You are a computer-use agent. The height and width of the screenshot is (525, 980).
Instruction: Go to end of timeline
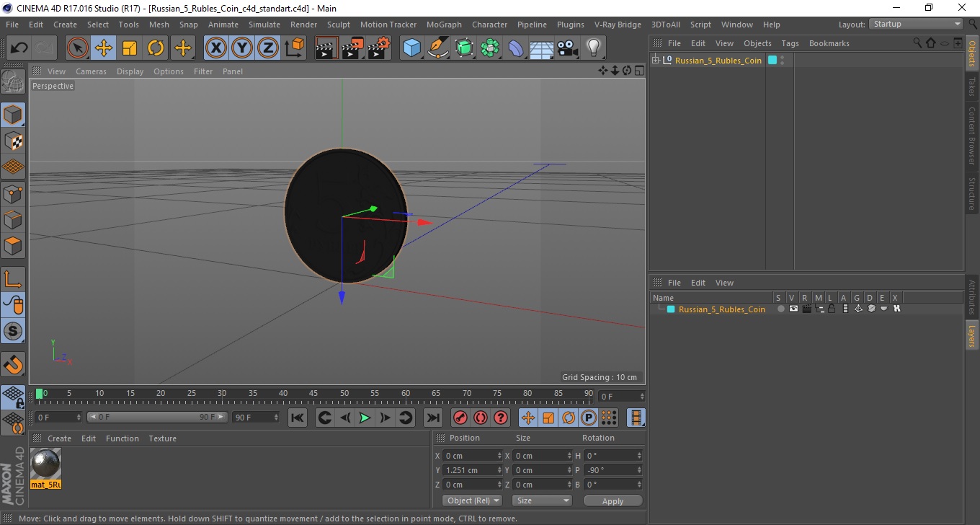pyautogui.click(x=433, y=418)
